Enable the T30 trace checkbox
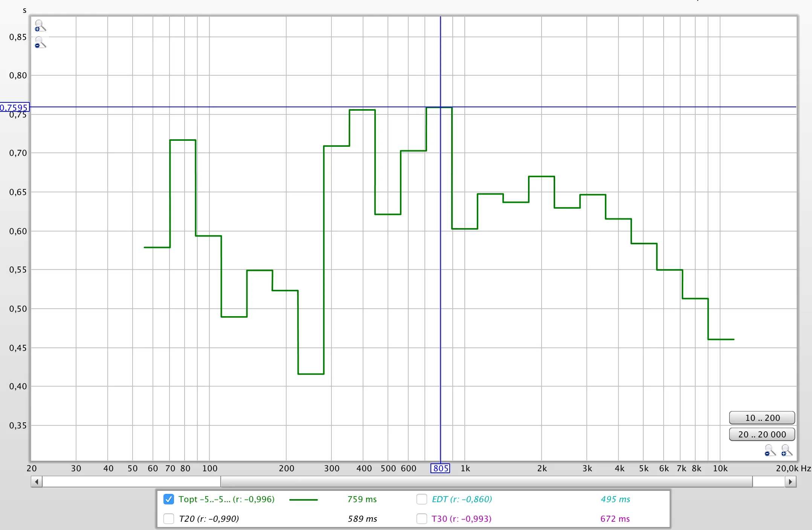The image size is (812, 530). coord(421,519)
